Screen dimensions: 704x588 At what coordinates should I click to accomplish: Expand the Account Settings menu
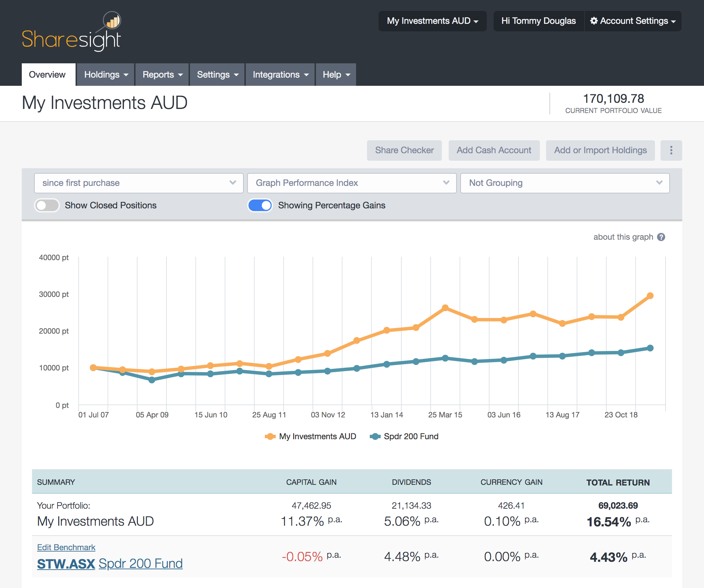pyautogui.click(x=633, y=21)
